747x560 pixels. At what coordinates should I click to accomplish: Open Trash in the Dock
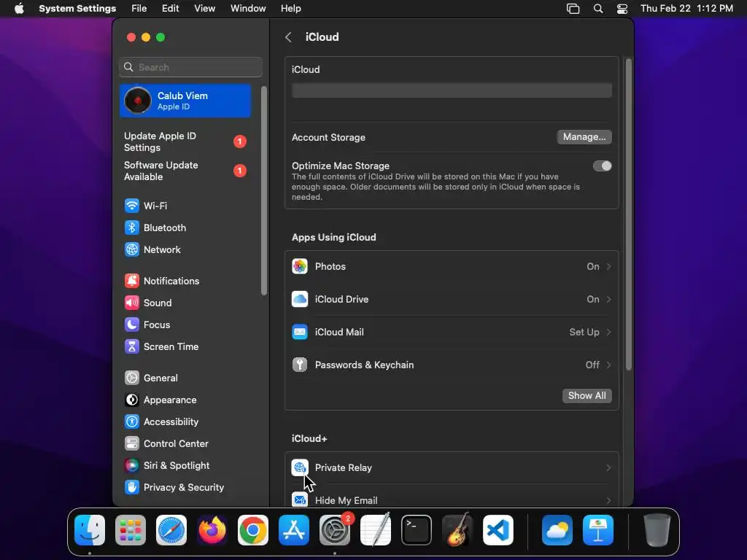[657, 530]
